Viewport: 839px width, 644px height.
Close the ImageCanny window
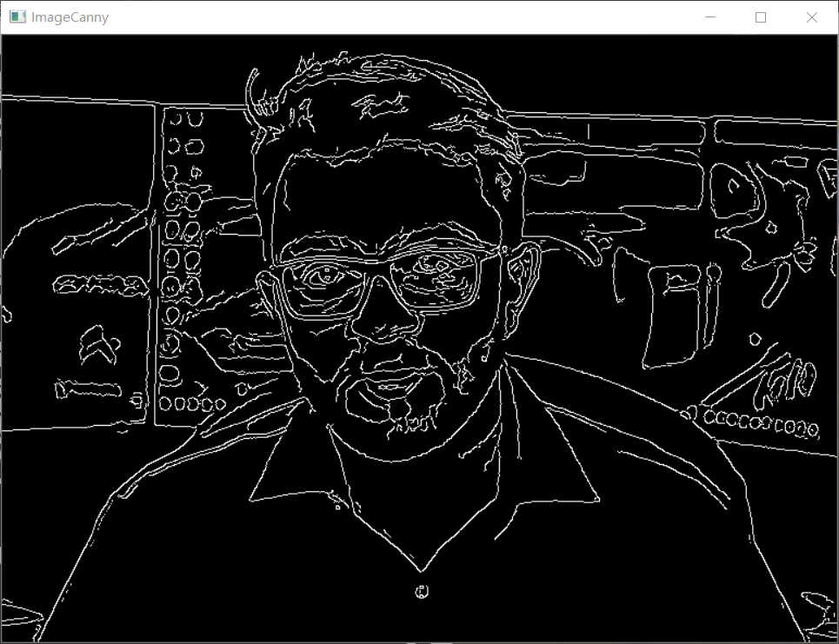click(x=811, y=17)
